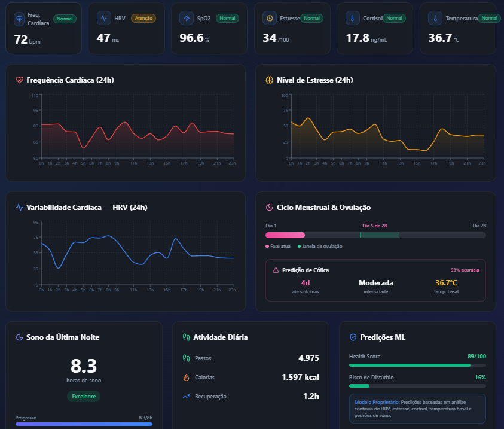Click the brain icon in Estresse card

(x=270, y=18)
